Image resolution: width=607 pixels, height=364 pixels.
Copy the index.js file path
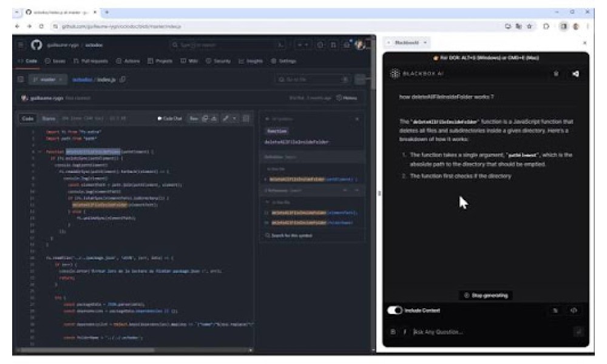click(x=123, y=79)
